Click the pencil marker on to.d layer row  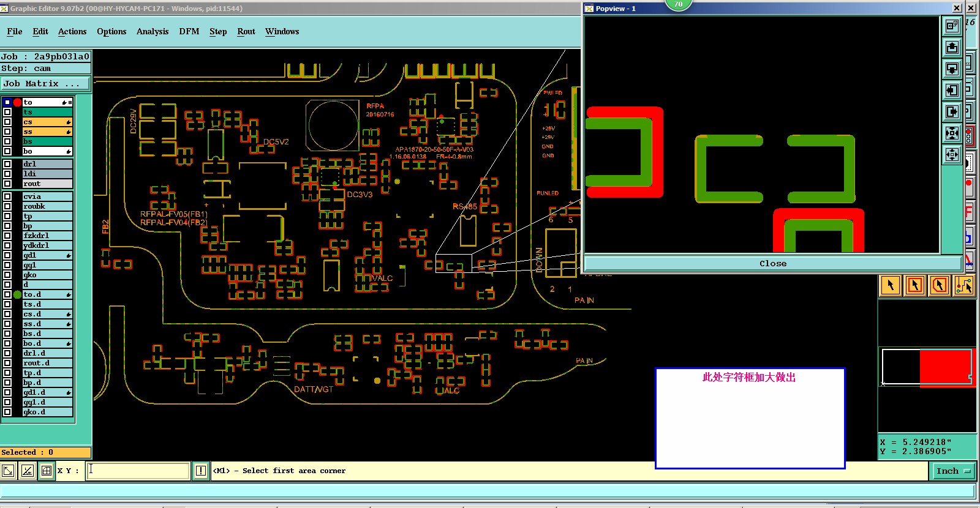(x=69, y=295)
